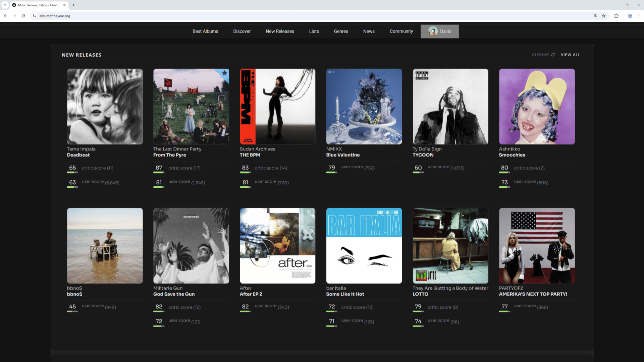
Task: Click the zoom magnifier icon in address bar
Action: (x=596, y=16)
